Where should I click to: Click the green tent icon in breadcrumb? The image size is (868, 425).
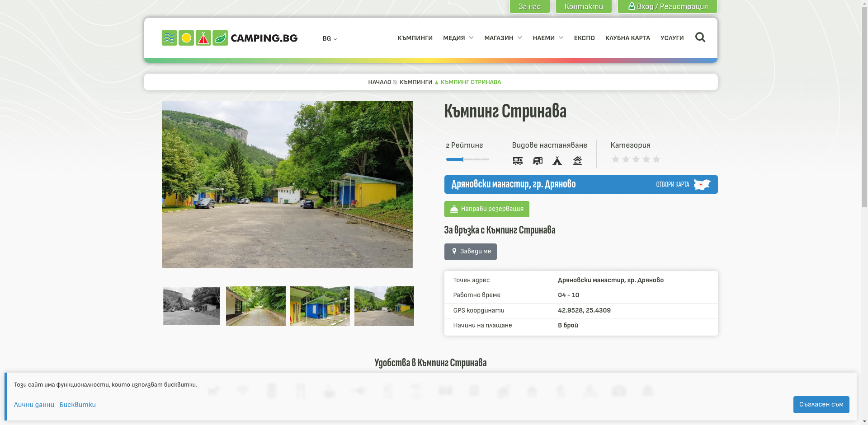(x=436, y=82)
